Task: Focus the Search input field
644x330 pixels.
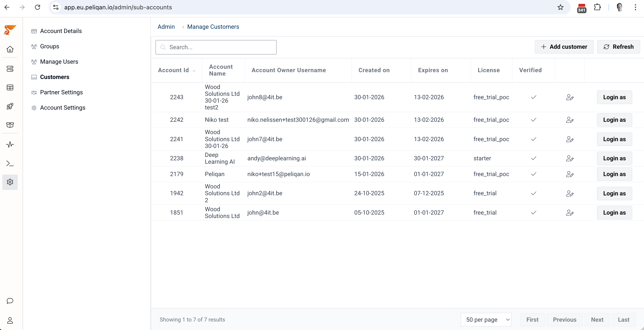Action: click(x=216, y=47)
